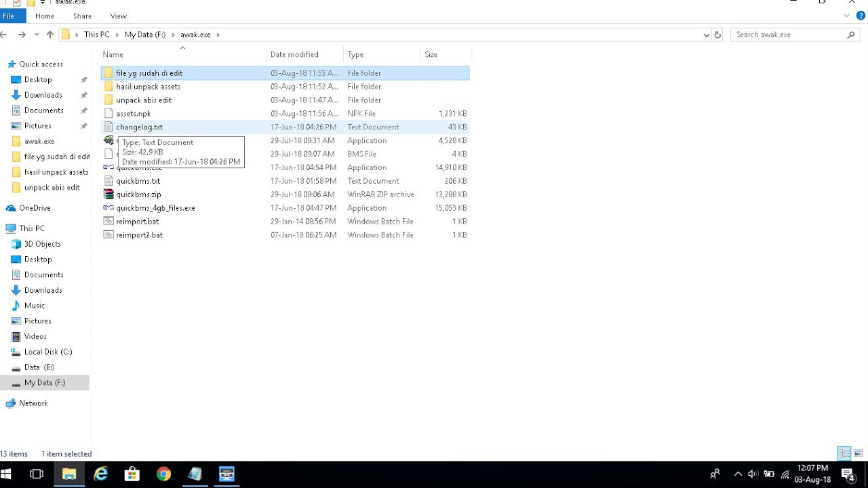Screen dimensions: 868x488
Task: Click My Data (F:) in the address breadcrumb
Action: click(x=144, y=35)
